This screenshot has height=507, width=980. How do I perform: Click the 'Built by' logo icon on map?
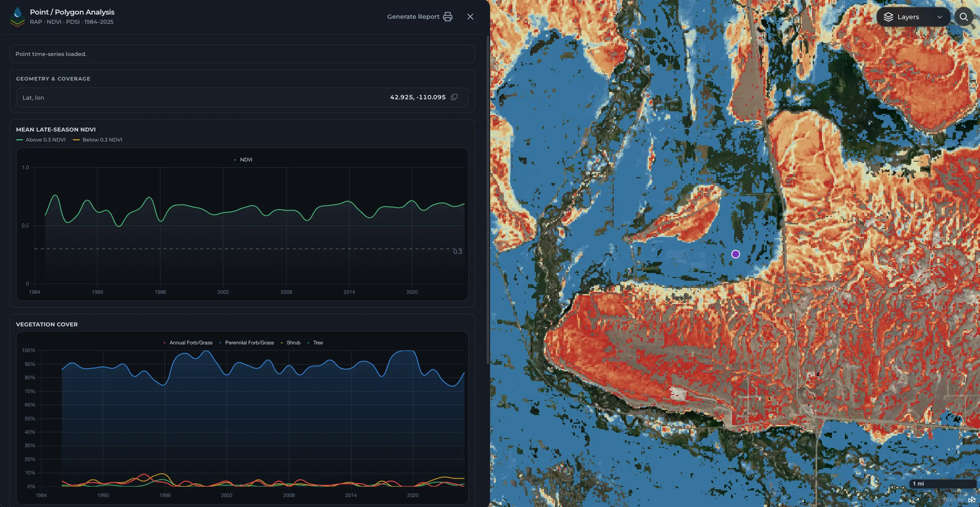pos(972,499)
